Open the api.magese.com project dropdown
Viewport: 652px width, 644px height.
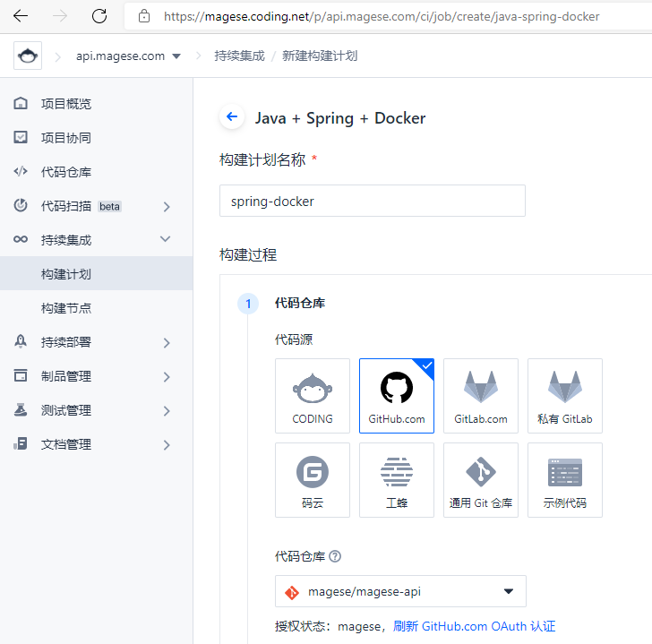click(x=128, y=56)
